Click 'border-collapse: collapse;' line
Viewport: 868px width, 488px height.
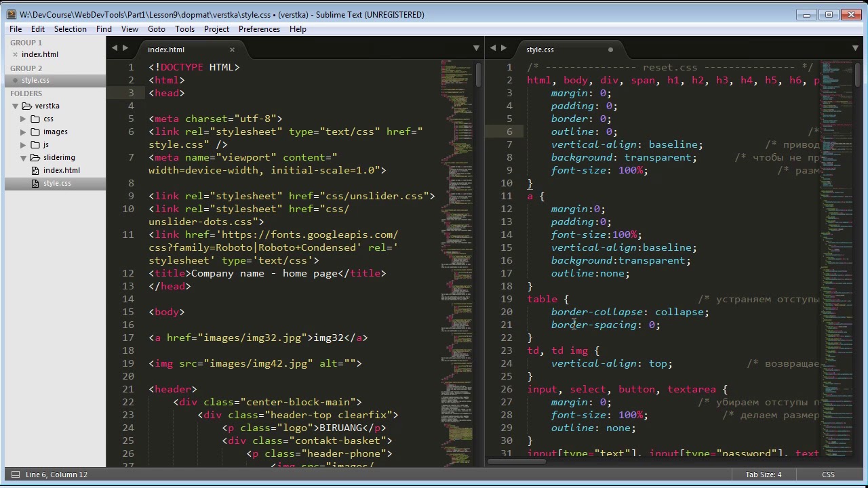pyautogui.click(x=630, y=312)
